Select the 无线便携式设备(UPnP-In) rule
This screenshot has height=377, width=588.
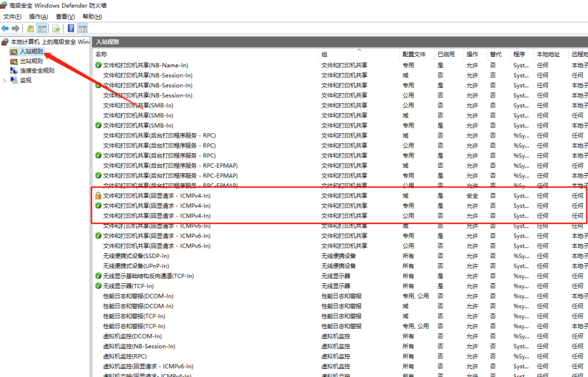[x=136, y=266]
